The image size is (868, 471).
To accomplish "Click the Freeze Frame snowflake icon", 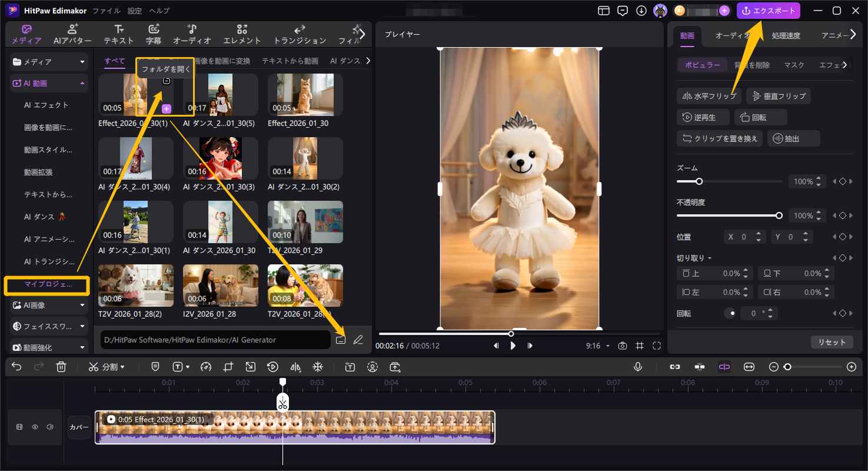I will coord(318,367).
